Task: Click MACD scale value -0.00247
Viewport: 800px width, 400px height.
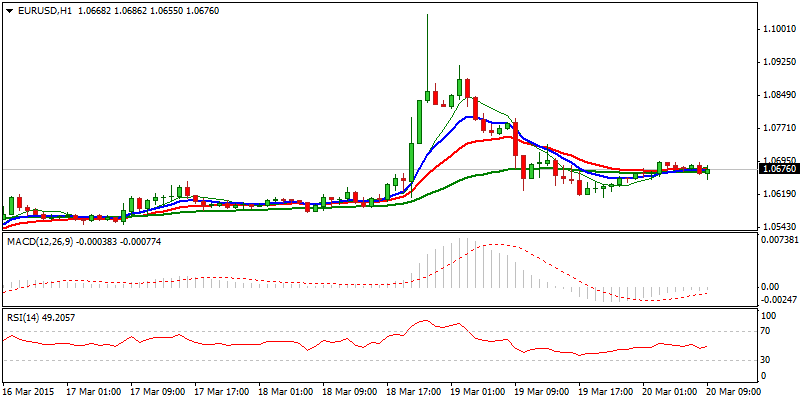Action: pyautogui.click(x=779, y=299)
